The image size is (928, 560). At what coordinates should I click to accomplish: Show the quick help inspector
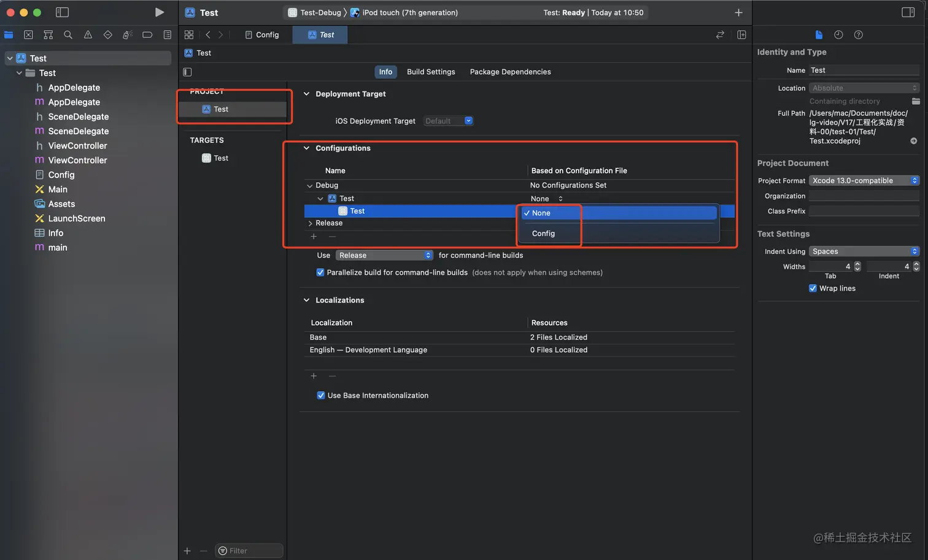(859, 35)
